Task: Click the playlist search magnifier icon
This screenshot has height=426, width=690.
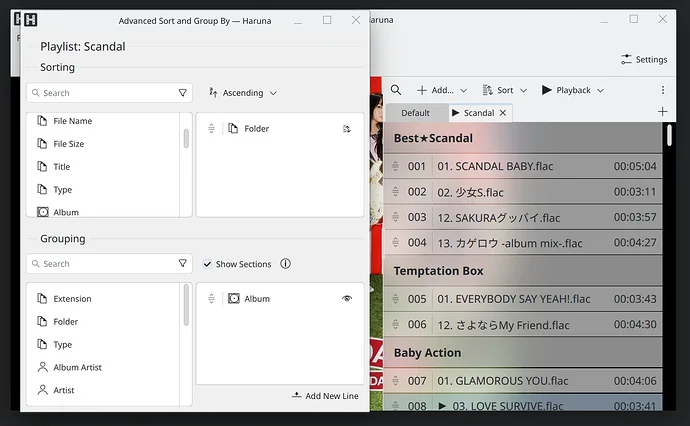Action: [396, 90]
